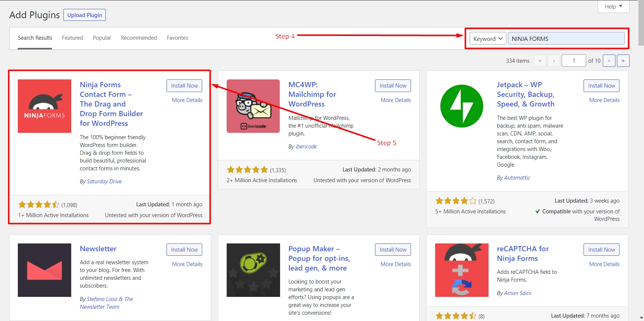This screenshot has height=321, width=644.
Task: Install Now for Jetpack plugin
Action: coord(601,86)
